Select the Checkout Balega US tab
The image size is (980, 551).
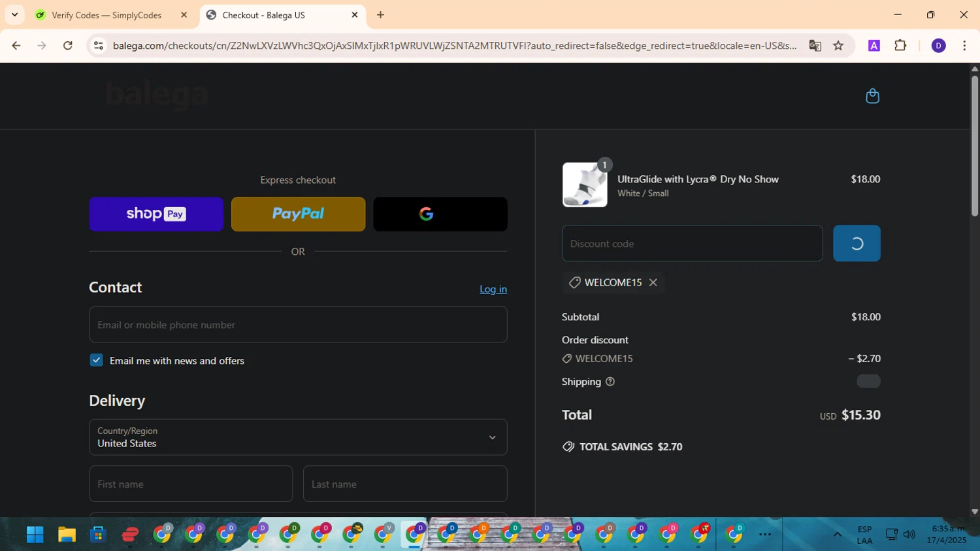point(283,15)
